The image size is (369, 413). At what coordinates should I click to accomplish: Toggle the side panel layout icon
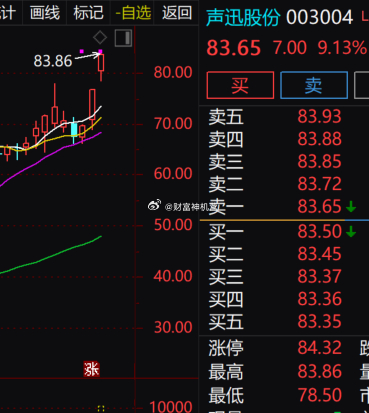123,38
